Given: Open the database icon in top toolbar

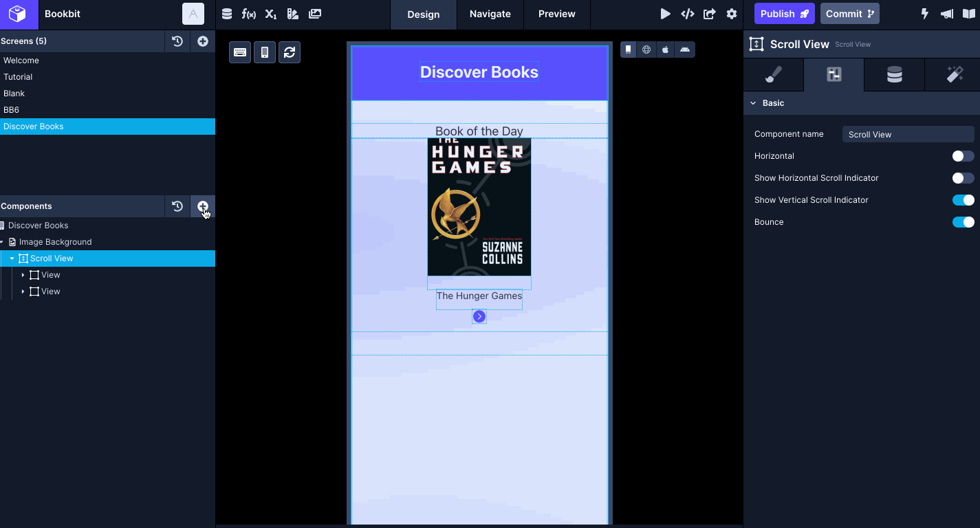Looking at the screenshot, I should 227,14.
